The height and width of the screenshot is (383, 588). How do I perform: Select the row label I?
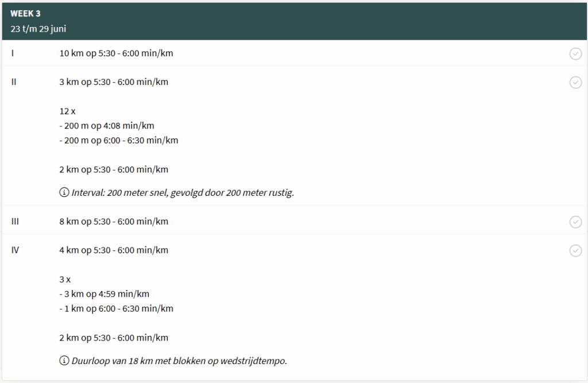pyautogui.click(x=13, y=53)
